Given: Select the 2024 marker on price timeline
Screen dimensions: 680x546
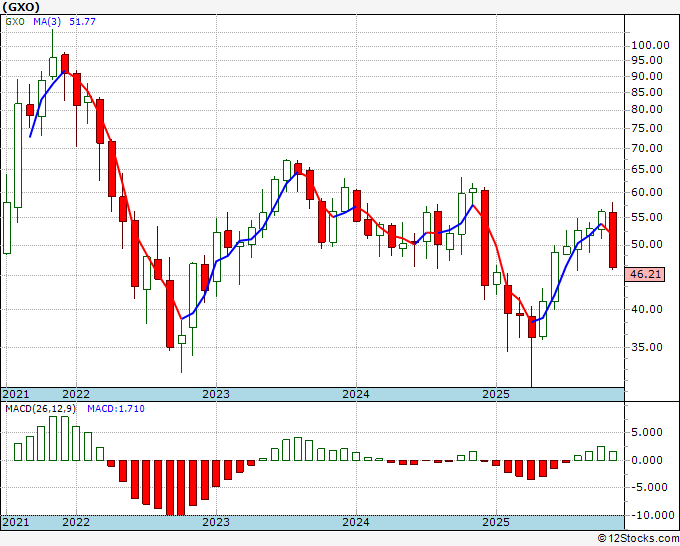Looking at the screenshot, I should pos(356,394).
